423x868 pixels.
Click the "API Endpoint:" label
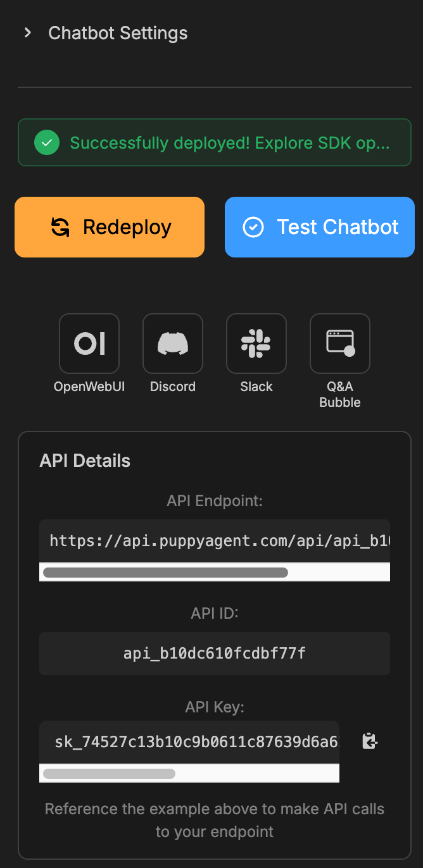(215, 501)
